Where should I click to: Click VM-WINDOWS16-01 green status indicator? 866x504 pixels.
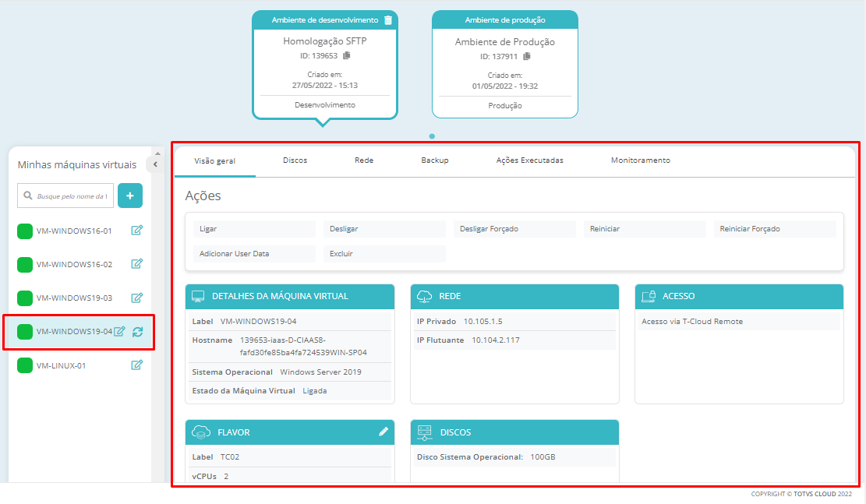[x=25, y=231]
